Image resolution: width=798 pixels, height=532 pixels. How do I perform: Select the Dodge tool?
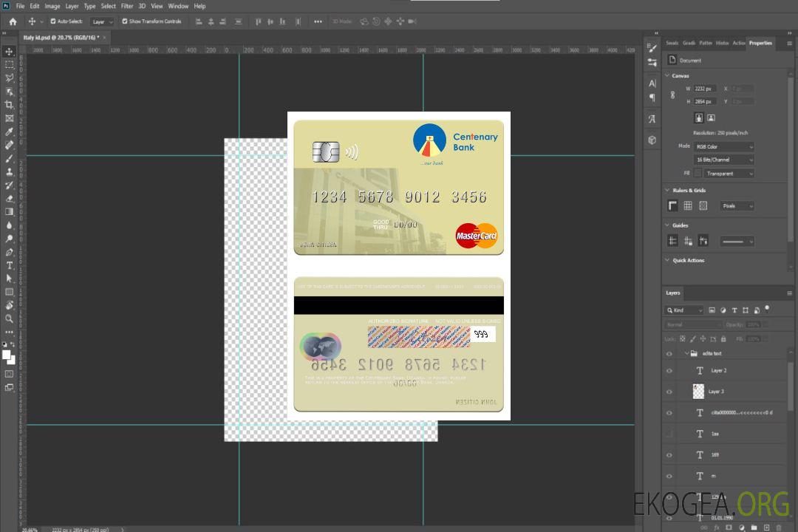coord(9,238)
